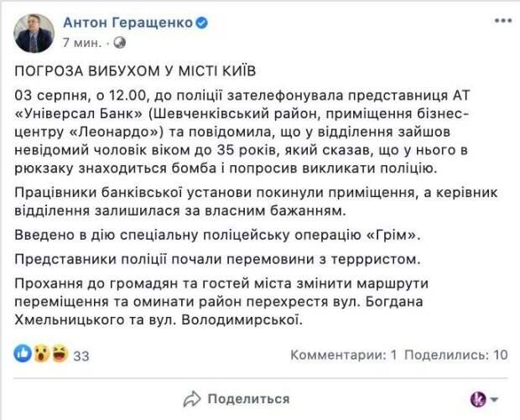Click the Wow reaction emoji
The image size is (520, 420).
(x=40, y=355)
